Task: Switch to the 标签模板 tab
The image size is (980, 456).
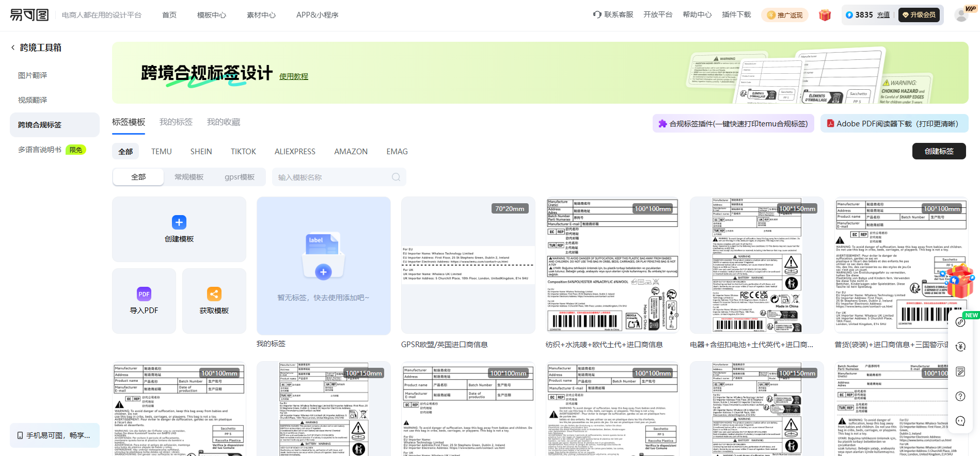Action: tap(129, 122)
